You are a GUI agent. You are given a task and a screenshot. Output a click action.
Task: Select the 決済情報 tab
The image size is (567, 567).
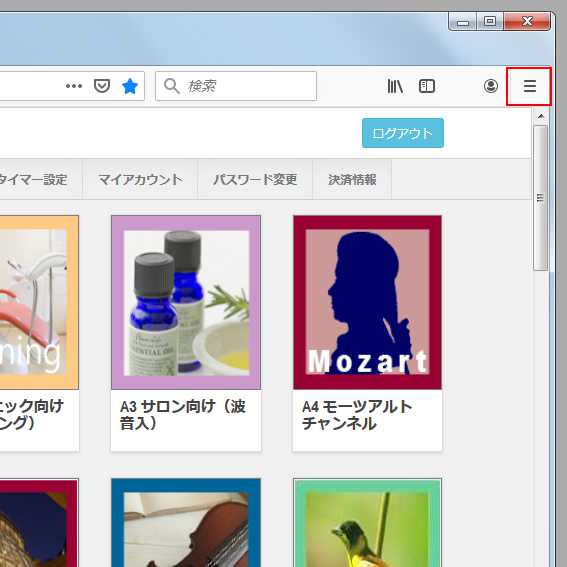point(352,179)
